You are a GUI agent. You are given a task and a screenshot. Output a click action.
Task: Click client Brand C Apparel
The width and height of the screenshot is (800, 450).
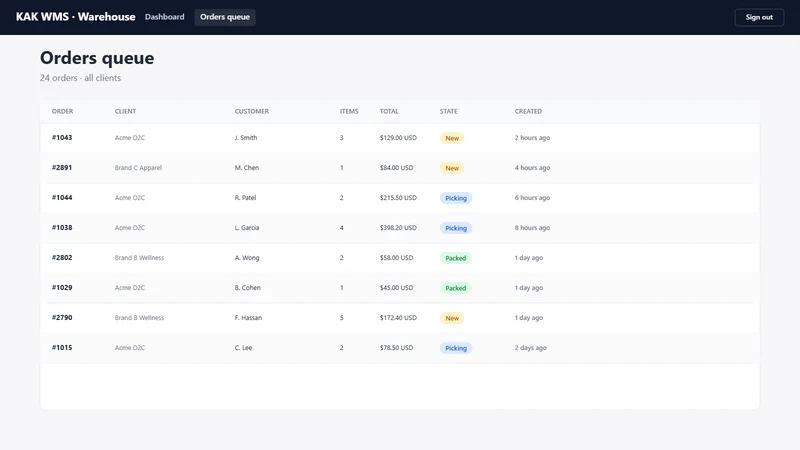tap(138, 168)
